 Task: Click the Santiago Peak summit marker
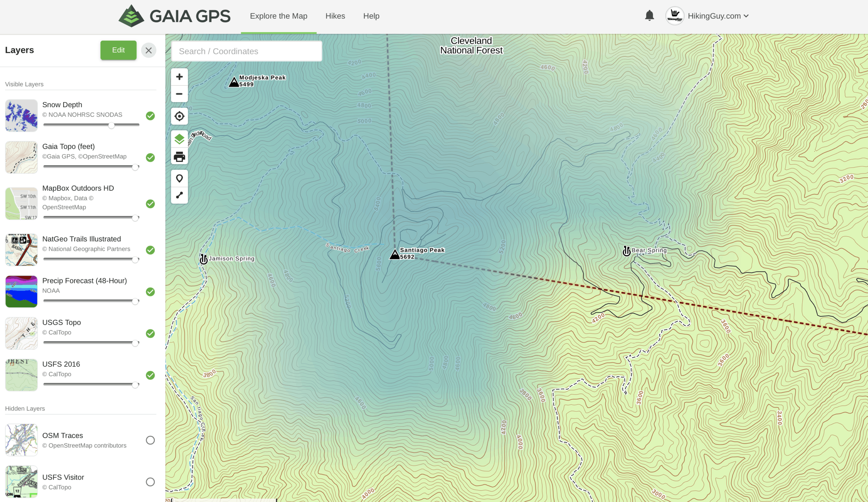(x=395, y=255)
